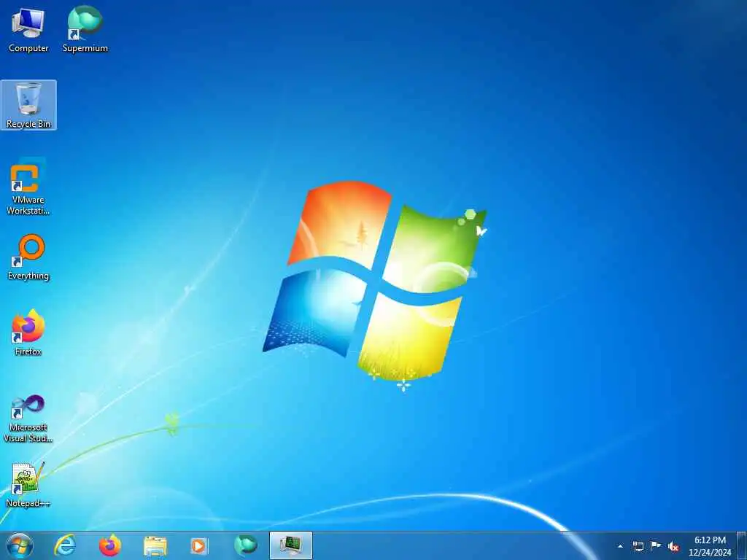
Task: Open Windows Media Player from the taskbar
Action: pos(198,545)
